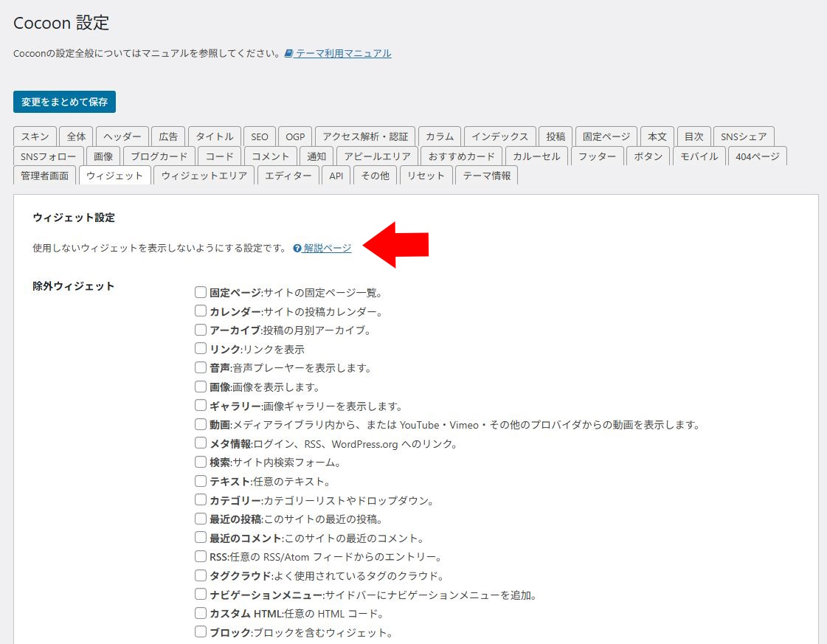The width and height of the screenshot is (827, 644).
Task: Open the ボタン tab
Action: [x=648, y=156]
